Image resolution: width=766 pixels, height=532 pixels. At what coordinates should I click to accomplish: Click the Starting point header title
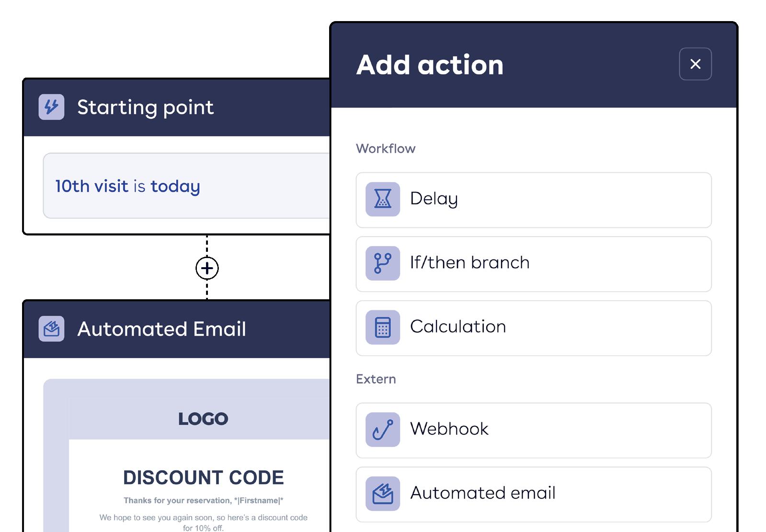click(145, 107)
